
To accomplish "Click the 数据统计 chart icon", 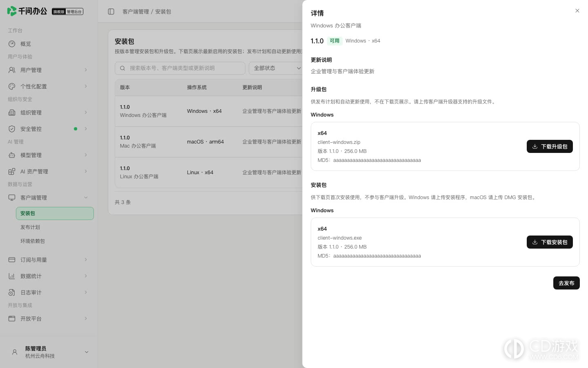I will pyautogui.click(x=12, y=276).
